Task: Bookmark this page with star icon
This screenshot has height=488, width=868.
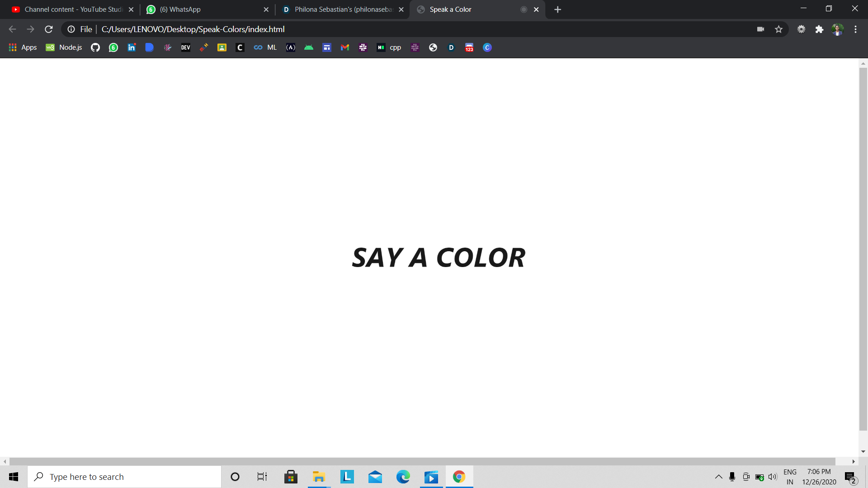Action: coord(778,29)
